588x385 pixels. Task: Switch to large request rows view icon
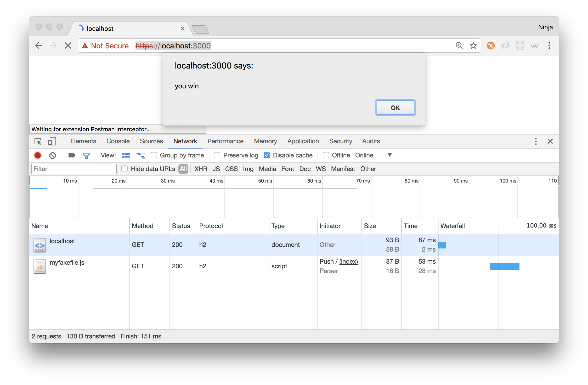coord(126,155)
